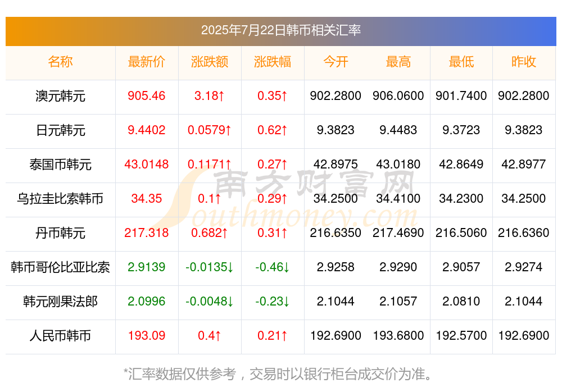This screenshot has width=562, height=392.
Task: Click the change amount 0.1171↑
Action: [x=209, y=164]
